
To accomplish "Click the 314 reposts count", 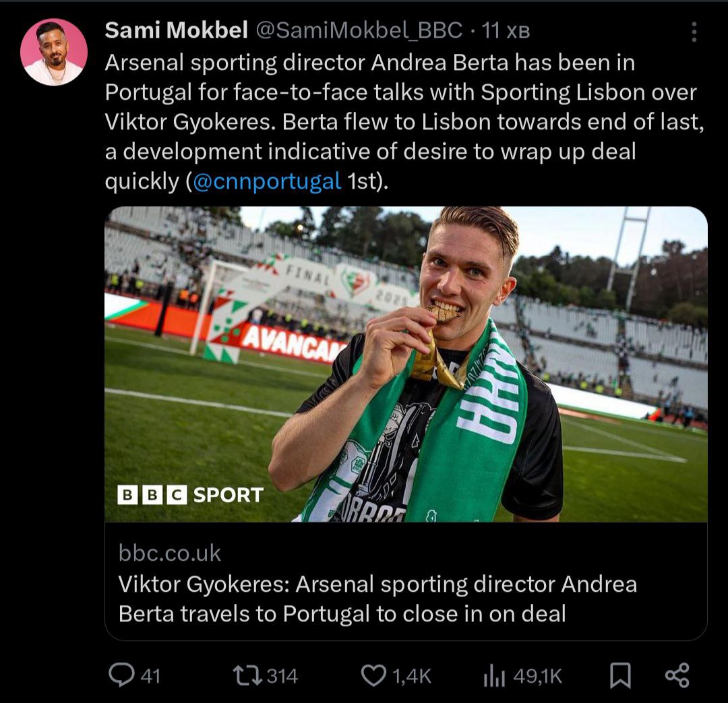I will [282, 675].
